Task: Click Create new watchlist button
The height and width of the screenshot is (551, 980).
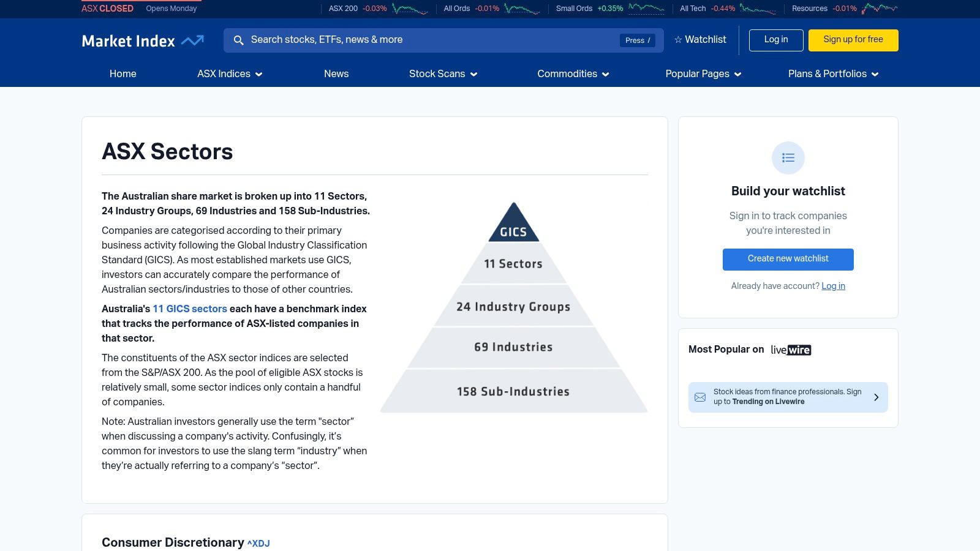Action: (788, 259)
